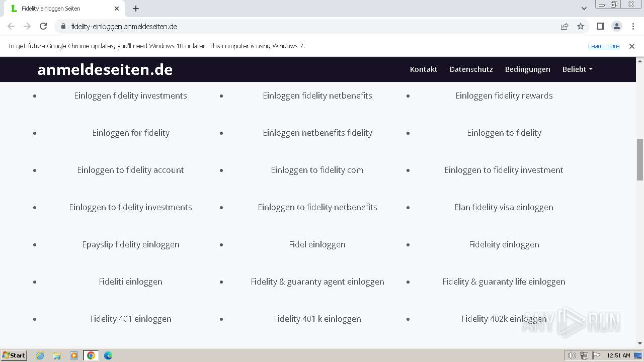Open Fideliti einloggen link
Screen dimensions: 644x362
130,282
